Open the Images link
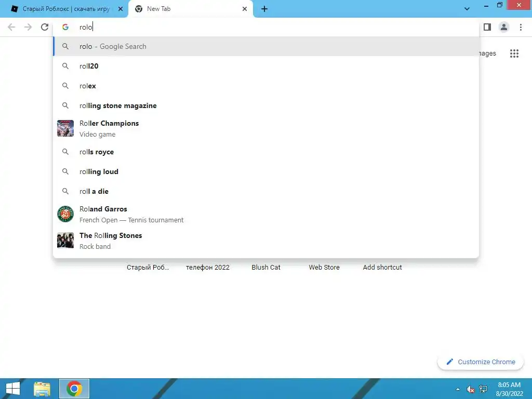532x399 pixels. (488, 54)
